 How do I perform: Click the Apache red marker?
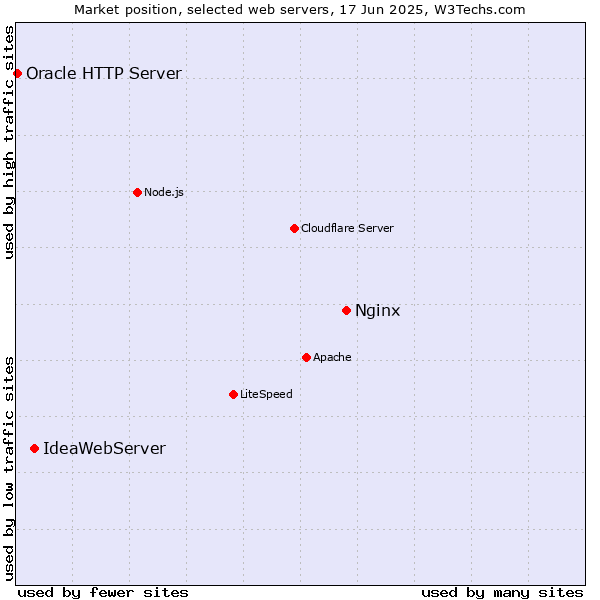coord(306,357)
